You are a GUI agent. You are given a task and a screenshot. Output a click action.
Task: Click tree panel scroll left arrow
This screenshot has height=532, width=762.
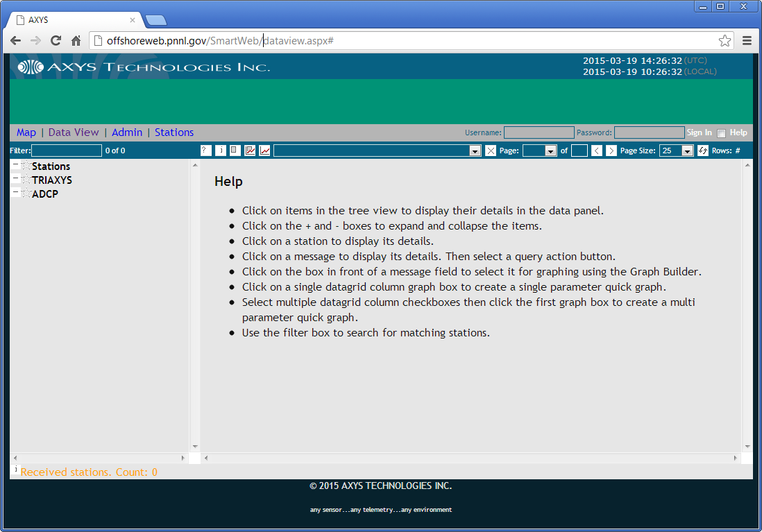[15, 458]
